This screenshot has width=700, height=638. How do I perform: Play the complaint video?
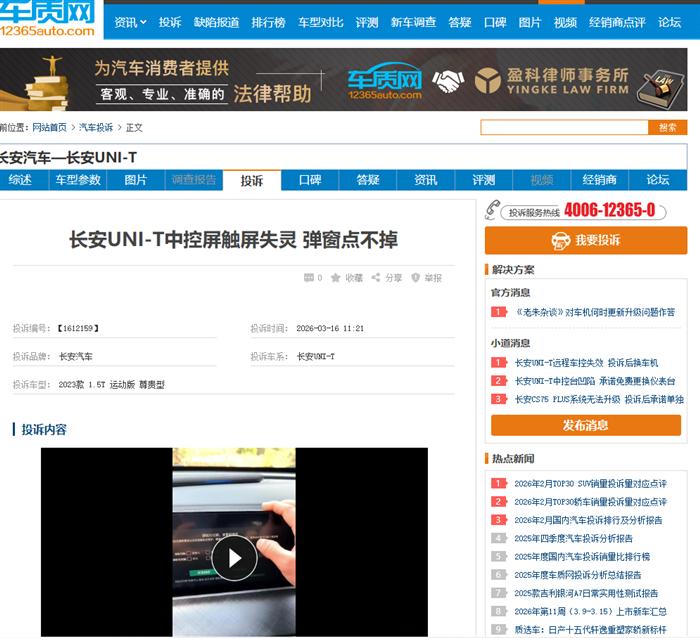tap(234, 557)
